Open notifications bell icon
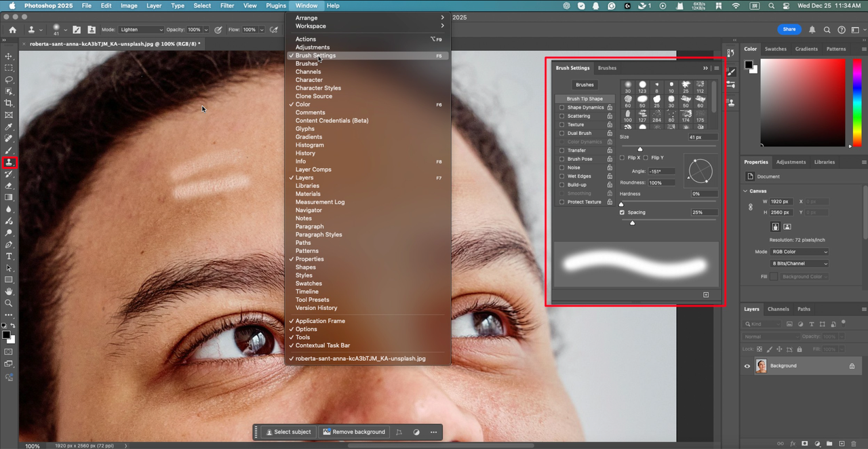 812,30
